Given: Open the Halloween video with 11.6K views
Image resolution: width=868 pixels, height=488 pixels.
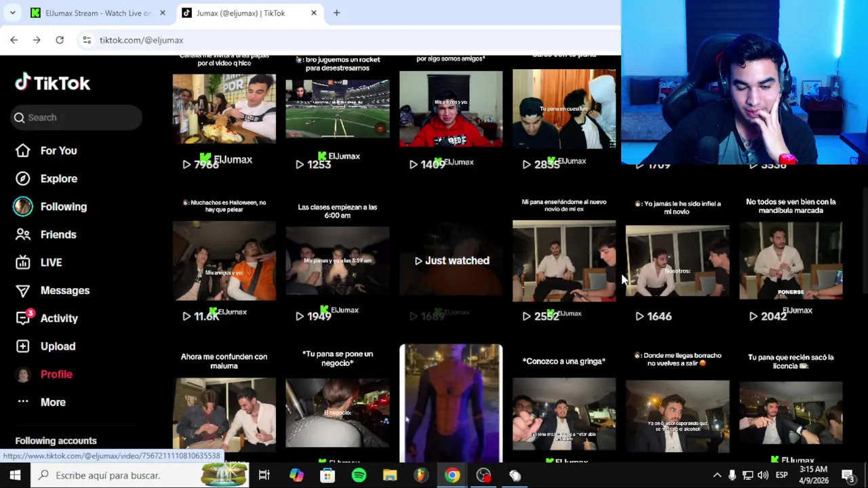Looking at the screenshot, I should pyautogui.click(x=224, y=260).
